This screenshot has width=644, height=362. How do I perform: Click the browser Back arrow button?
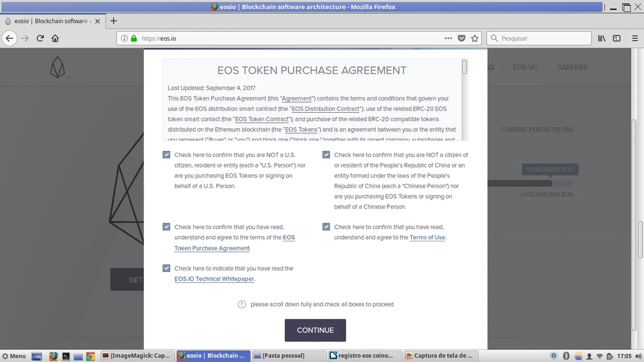[9, 38]
